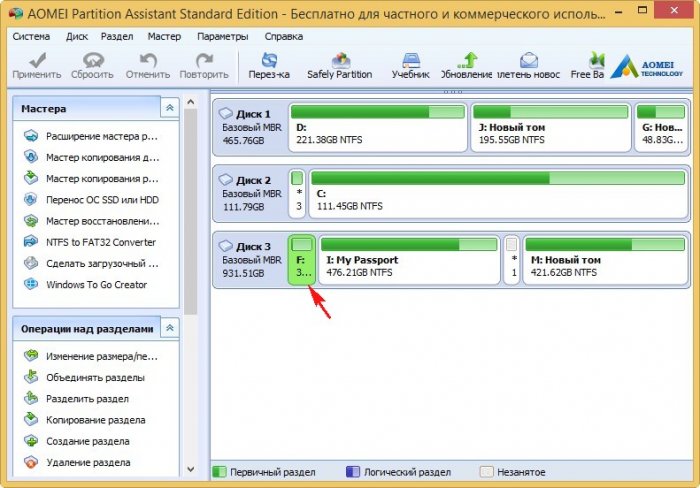This screenshot has width=700, height=488.
Task: Launch Мастер копирования диска wizard
Action: (x=91, y=157)
